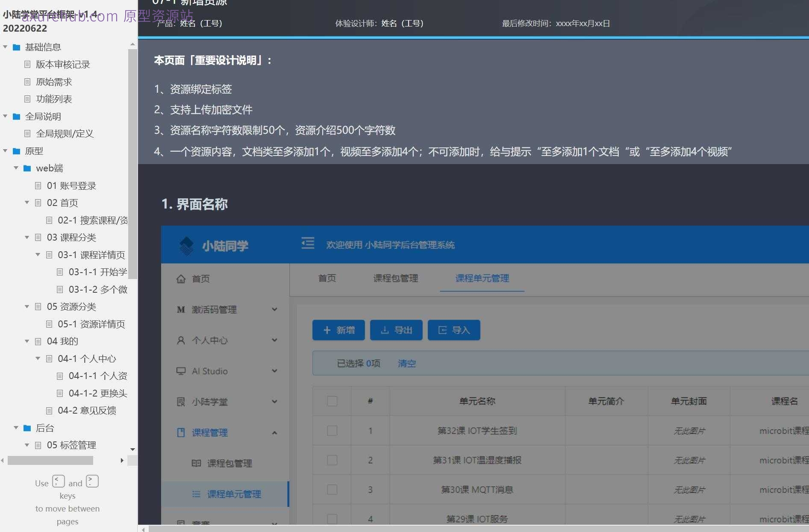Open 小陆学堂 from the sidebar icon
The height and width of the screenshot is (532, 809).
click(x=181, y=402)
